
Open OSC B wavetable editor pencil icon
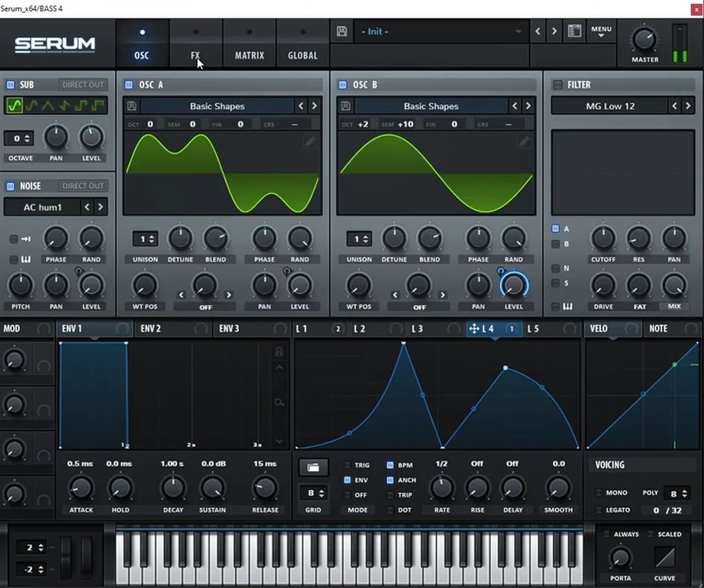tap(524, 142)
